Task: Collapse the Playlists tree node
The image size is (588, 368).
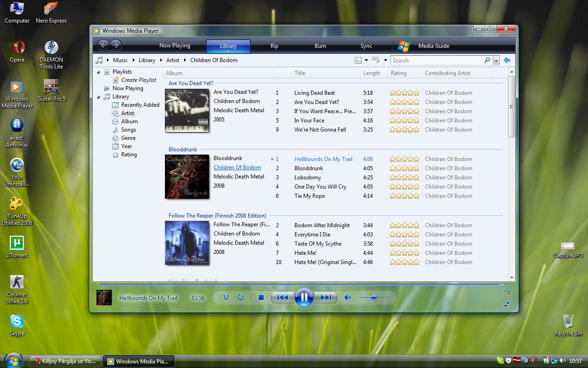Action: coord(98,72)
